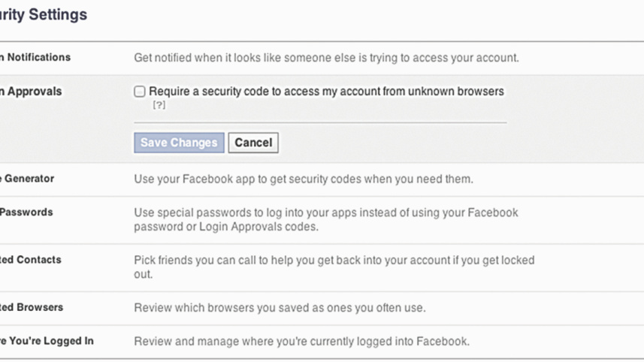Click 'Pick friends you can call' description

pos(334,267)
